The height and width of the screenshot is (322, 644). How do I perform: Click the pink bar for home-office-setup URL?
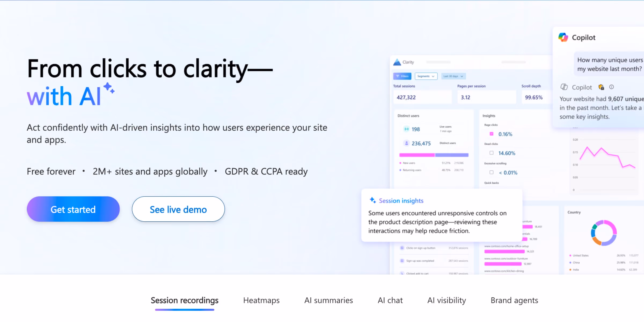coord(504,251)
